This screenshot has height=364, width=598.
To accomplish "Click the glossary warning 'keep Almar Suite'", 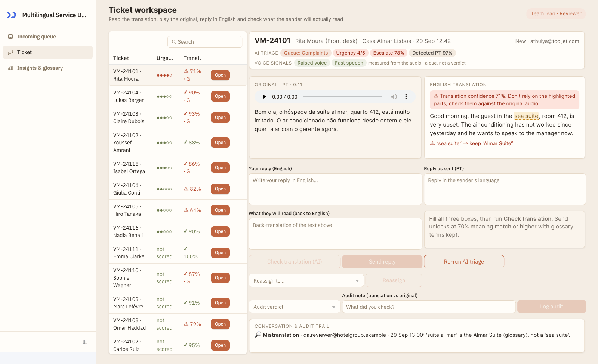I will pos(471,143).
